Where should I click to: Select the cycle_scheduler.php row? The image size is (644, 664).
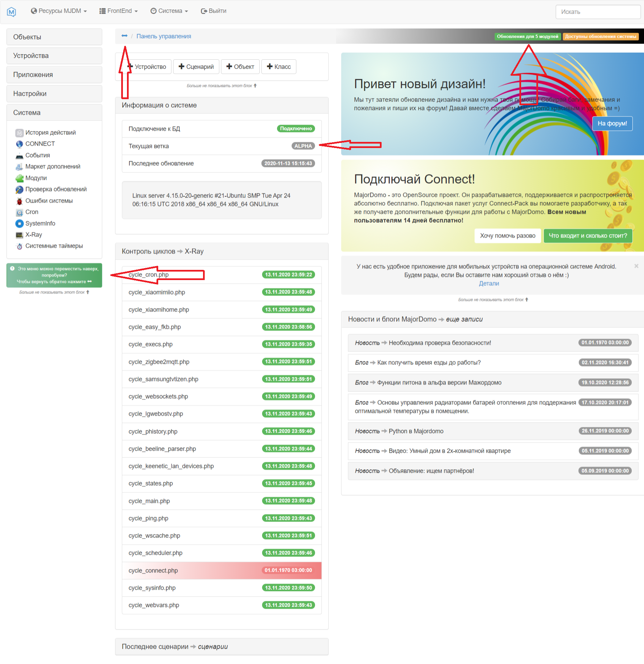click(222, 553)
